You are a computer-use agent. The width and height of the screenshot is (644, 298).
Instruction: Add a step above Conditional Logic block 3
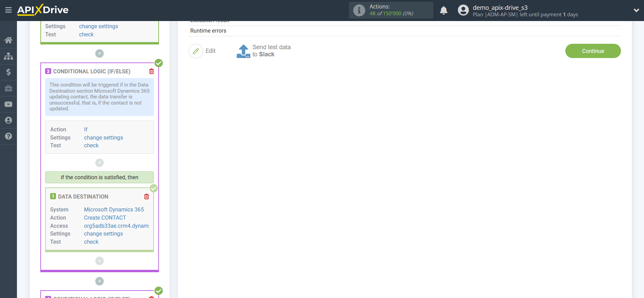tap(99, 53)
